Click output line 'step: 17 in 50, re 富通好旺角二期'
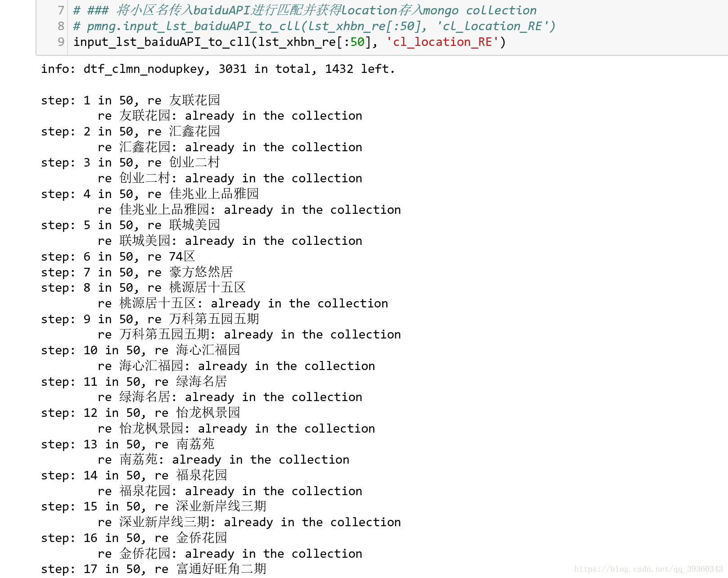The width and height of the screenshot is (728, 578). click(154, 569)
